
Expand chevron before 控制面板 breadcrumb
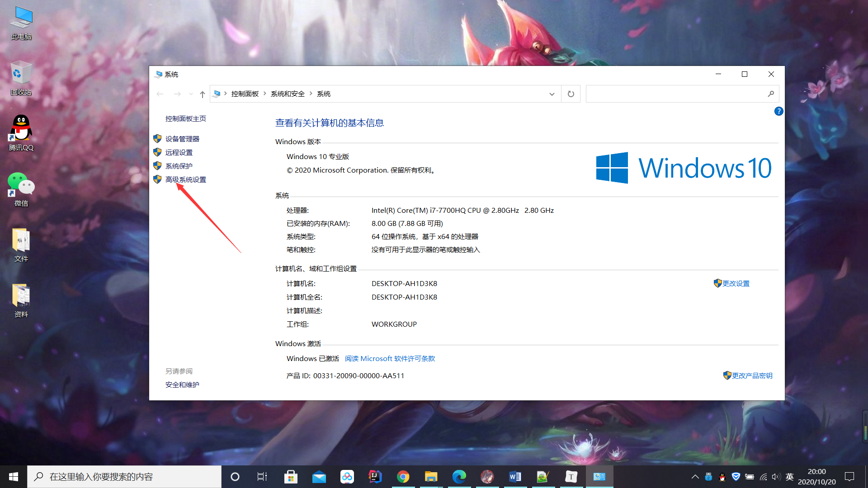(226, 94)
